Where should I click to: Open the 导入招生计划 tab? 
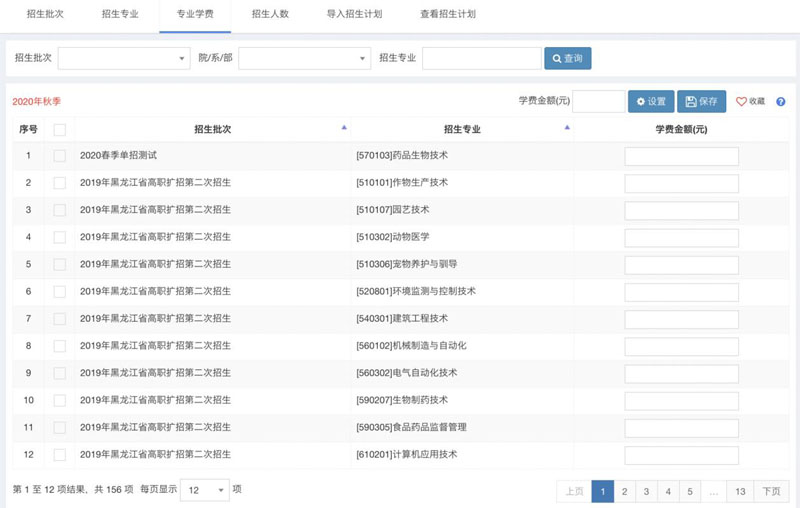coord(354,15)
